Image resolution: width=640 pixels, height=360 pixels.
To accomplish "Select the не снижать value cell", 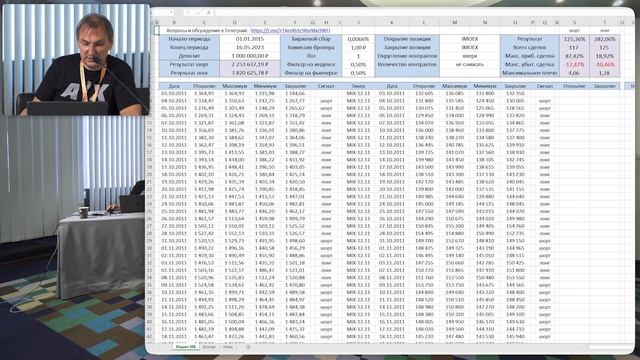I will [470, 64].
